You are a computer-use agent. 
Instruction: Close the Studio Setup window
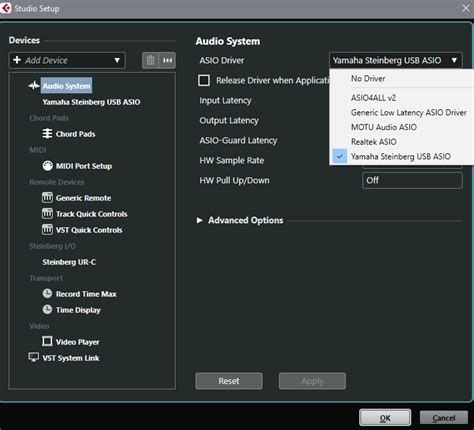tap(466, 8)
